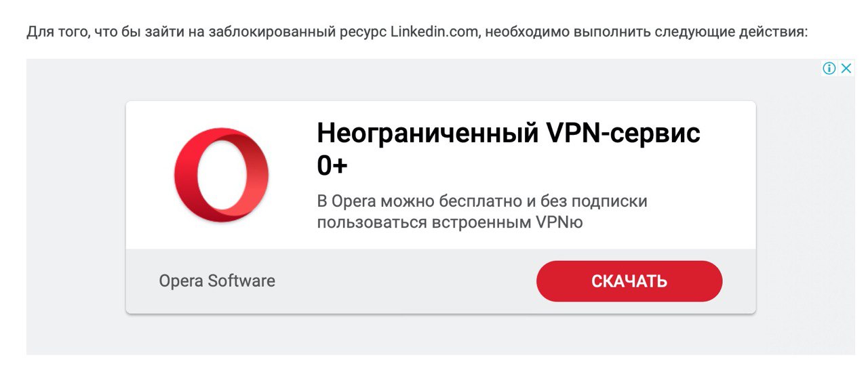Viewport: 868px width, 368px height.
Task: Click the "Opera Software" advertiser name
Action: point(217,281)
